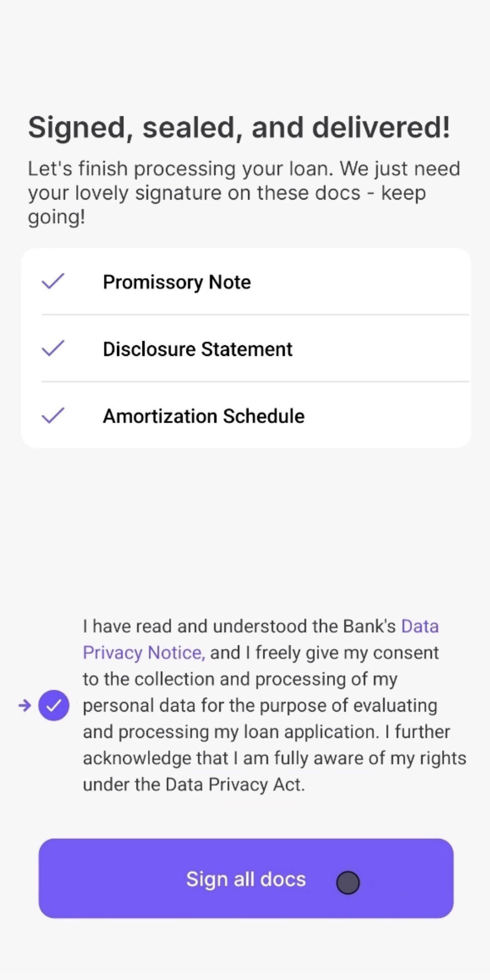Screen dimensions: 490x980
Task: Click the checkmark icon beside Promissory Note
Action: 53,281
